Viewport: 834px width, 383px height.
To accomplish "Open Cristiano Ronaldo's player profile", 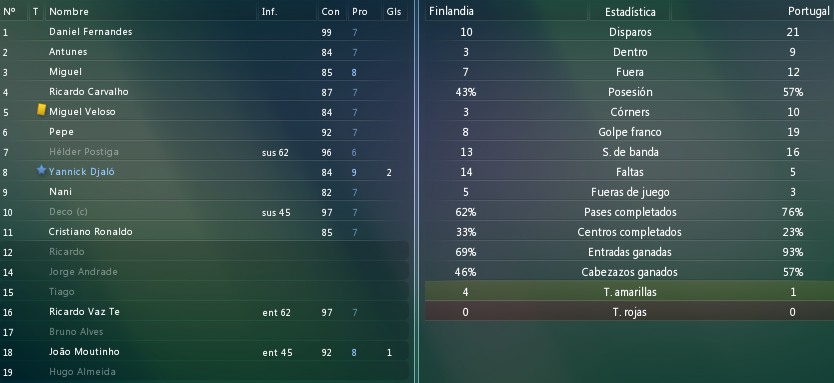I will (x=90, y=232).
